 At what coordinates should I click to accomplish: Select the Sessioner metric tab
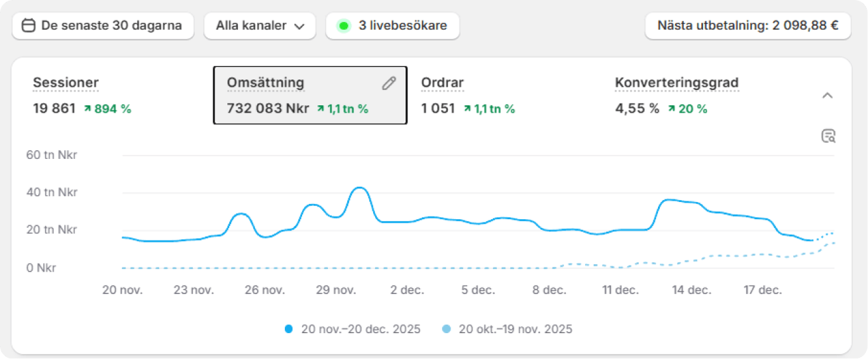click(66, 83)
